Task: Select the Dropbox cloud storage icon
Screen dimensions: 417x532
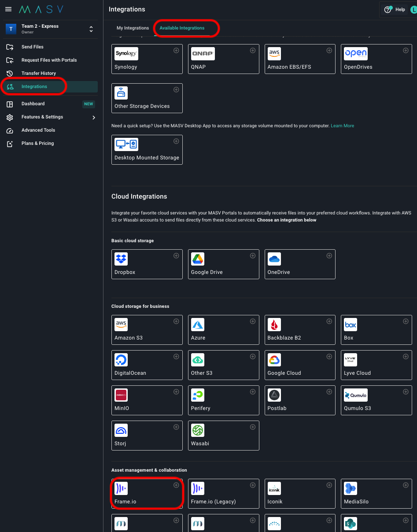Action: (121, 259)
